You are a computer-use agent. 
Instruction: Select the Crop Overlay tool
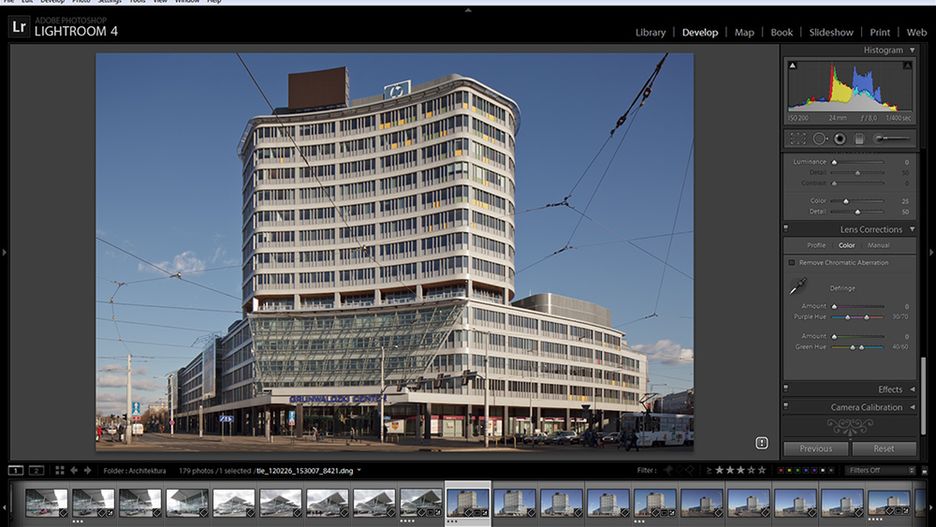point(798,139)
